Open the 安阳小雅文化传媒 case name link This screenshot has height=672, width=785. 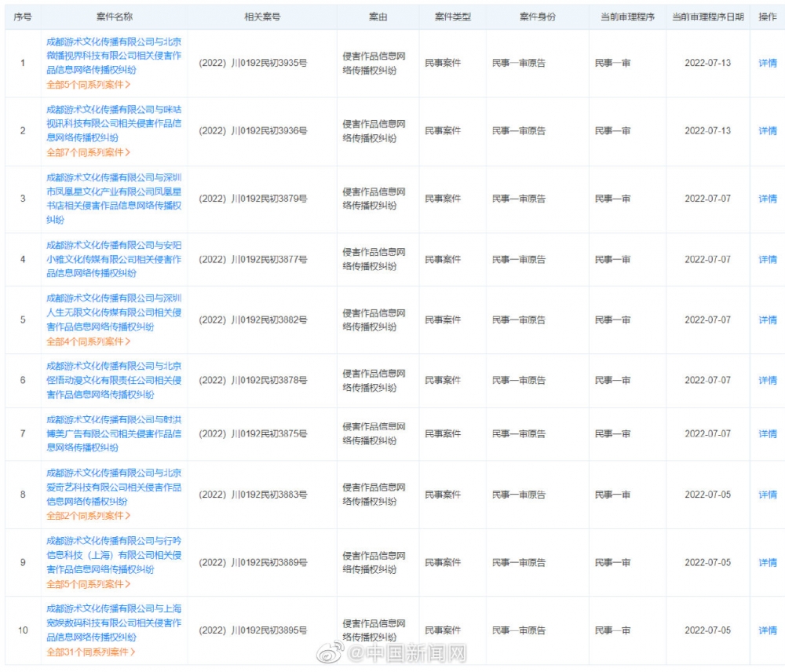[114, 259]
